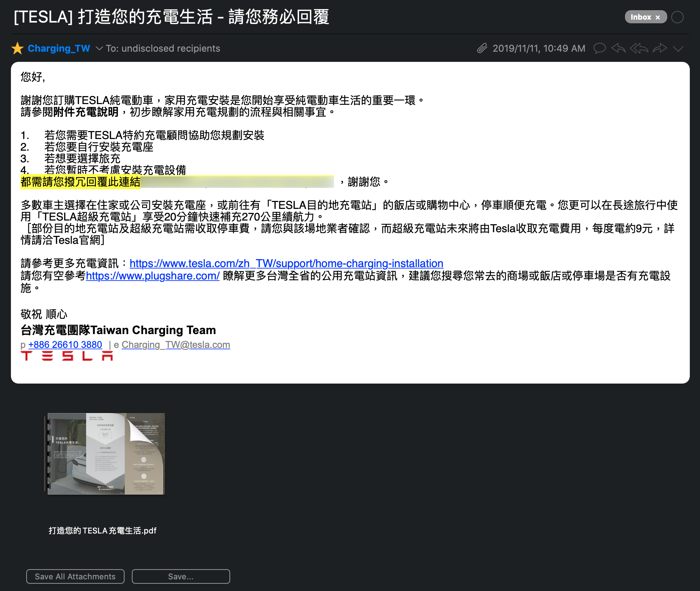
Task: Forward the email using forward arrow
Action: pyautogui.click(x=660, y=48)
